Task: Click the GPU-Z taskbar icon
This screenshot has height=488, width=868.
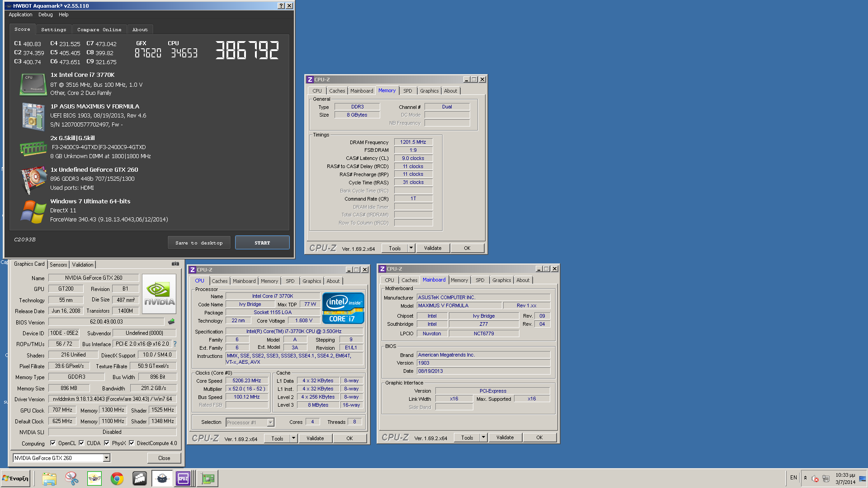Action: [208, 479]
